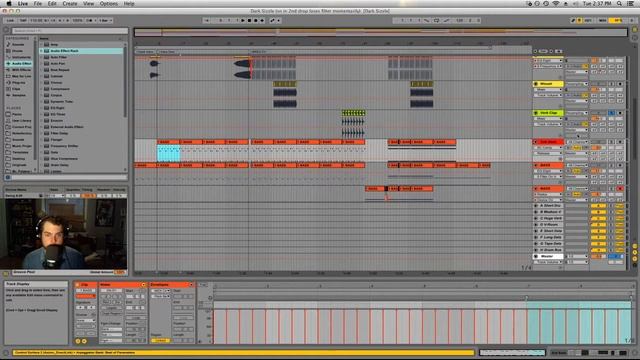
Task: Open the View menu
Action: click(89, 3)
